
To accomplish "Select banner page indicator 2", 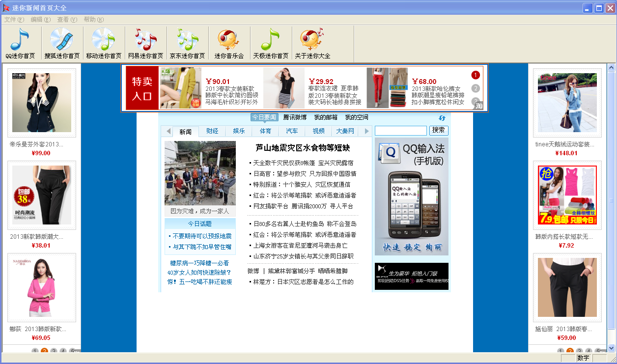I will pyautogui.click(x=476, y=88).
